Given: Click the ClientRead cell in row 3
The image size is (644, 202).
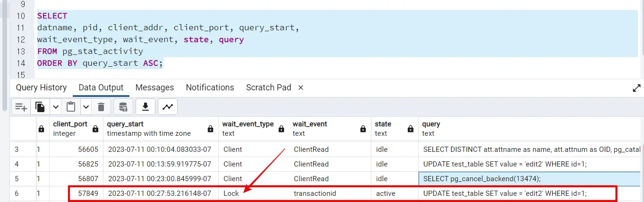Looking at the screenshot, I should coord(330,149).
